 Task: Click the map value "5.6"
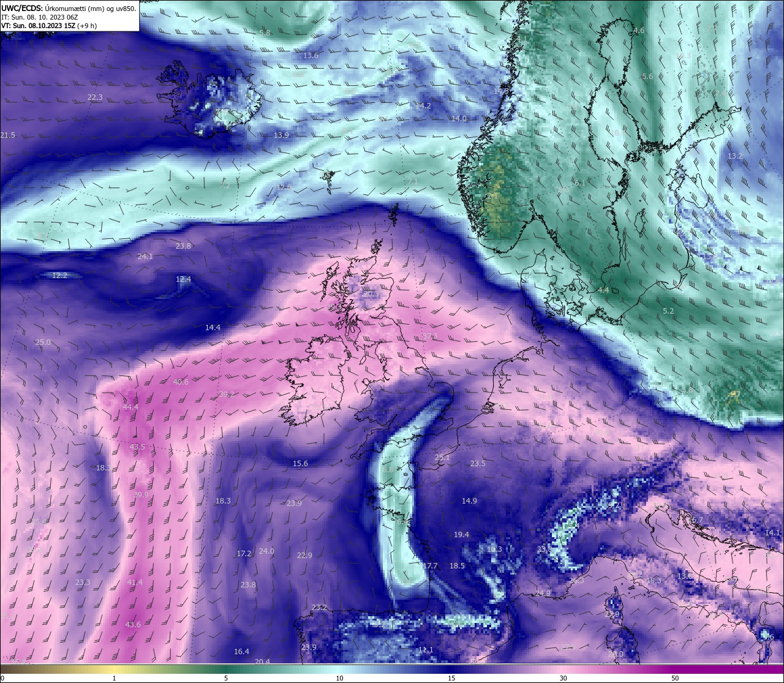click(x=647, y=77)
